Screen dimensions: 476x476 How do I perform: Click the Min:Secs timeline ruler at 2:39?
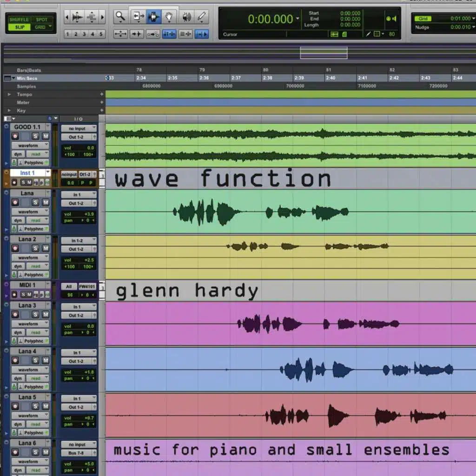pos(299,78)
